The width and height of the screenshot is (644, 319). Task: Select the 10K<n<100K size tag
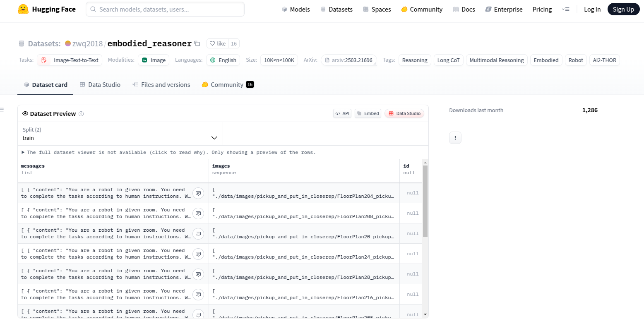tap(279, 60)
